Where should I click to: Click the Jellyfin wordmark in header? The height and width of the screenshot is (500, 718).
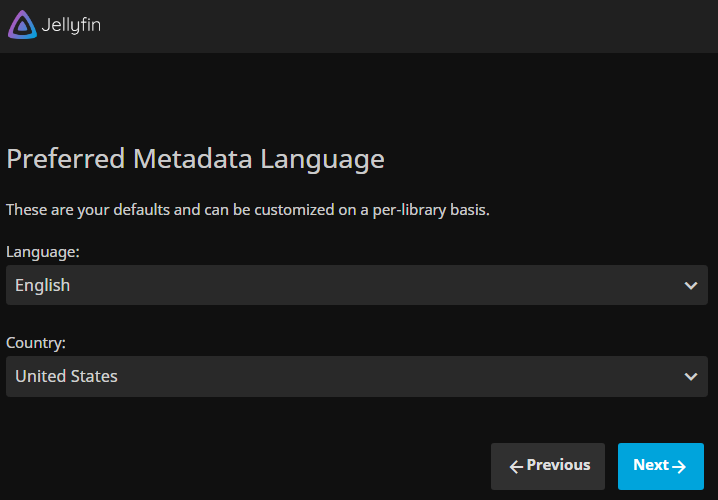tap(72, 25)
